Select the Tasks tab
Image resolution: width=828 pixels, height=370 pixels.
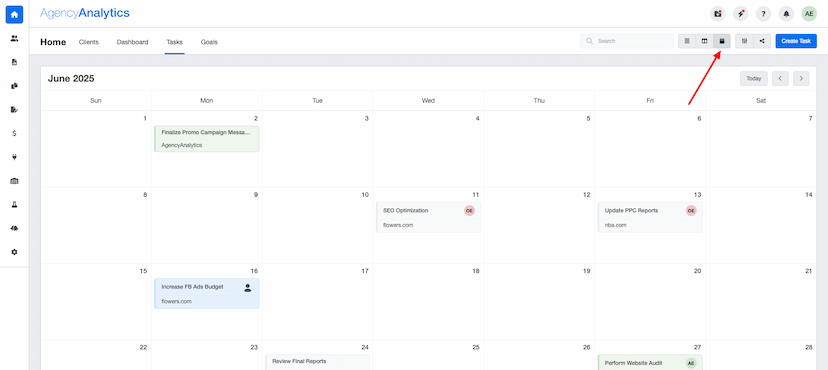(174, 42)
